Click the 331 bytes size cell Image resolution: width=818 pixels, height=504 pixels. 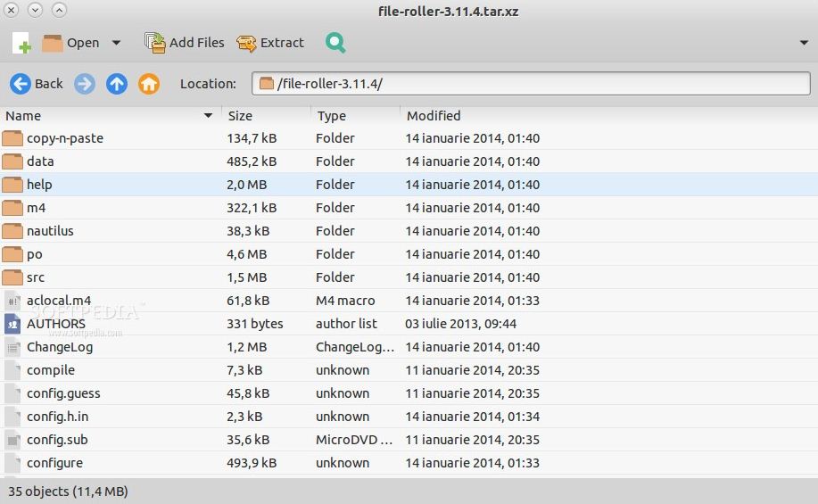tap(255, 324)
